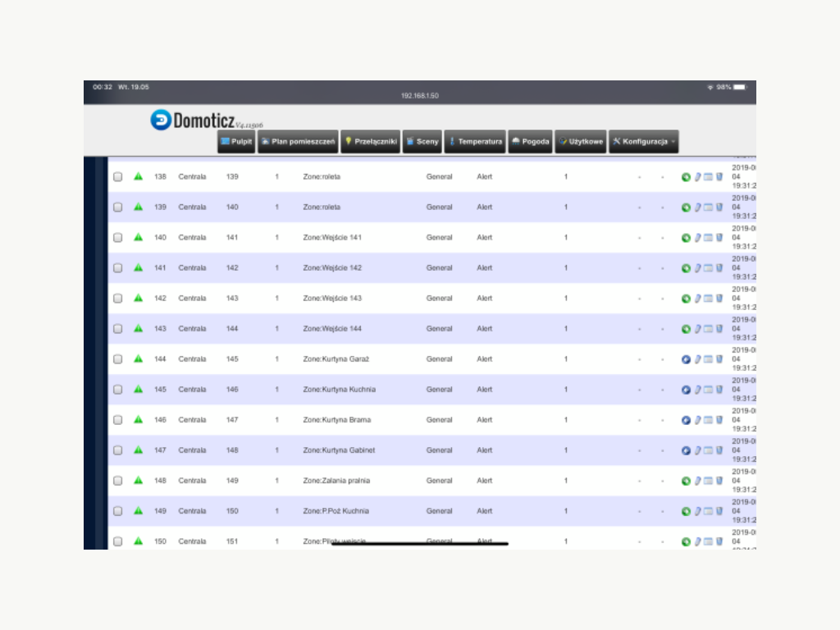840x630 pixels.
Task: Select checkbox for Zone:Zalania pralnia
Action: [118, 481]
